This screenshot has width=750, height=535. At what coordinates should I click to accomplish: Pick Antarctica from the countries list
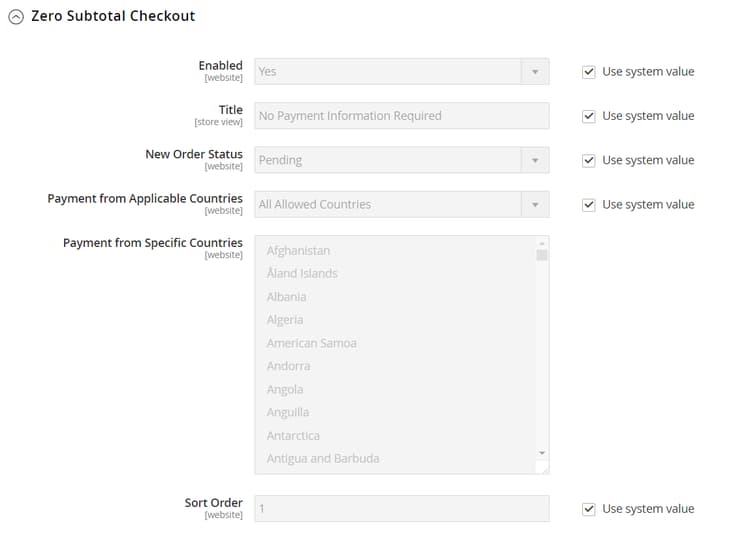293,436
